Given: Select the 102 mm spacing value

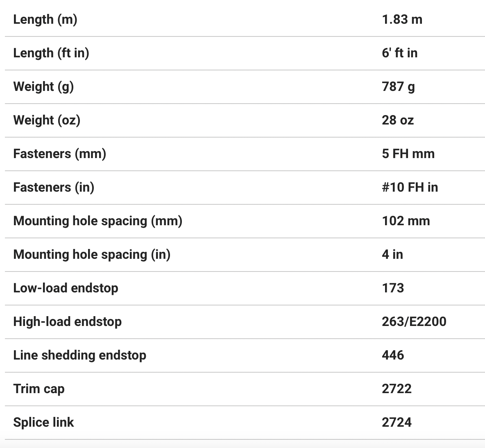Looking at the screenshot, I should pos(406,221).
